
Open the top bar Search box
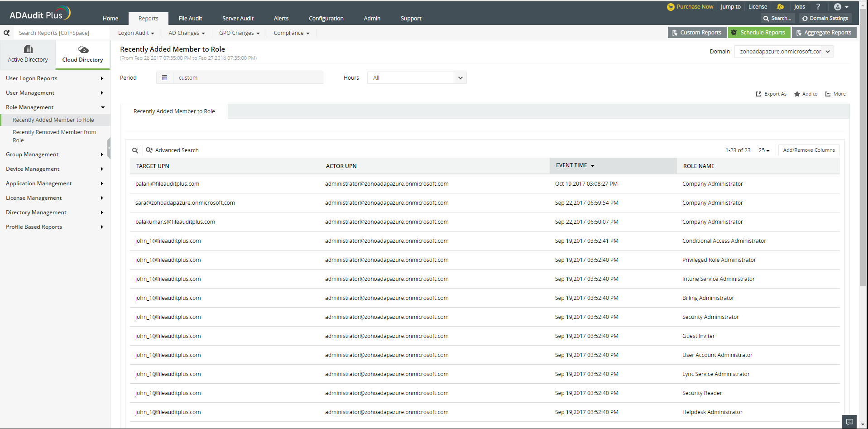pos(777,18)
